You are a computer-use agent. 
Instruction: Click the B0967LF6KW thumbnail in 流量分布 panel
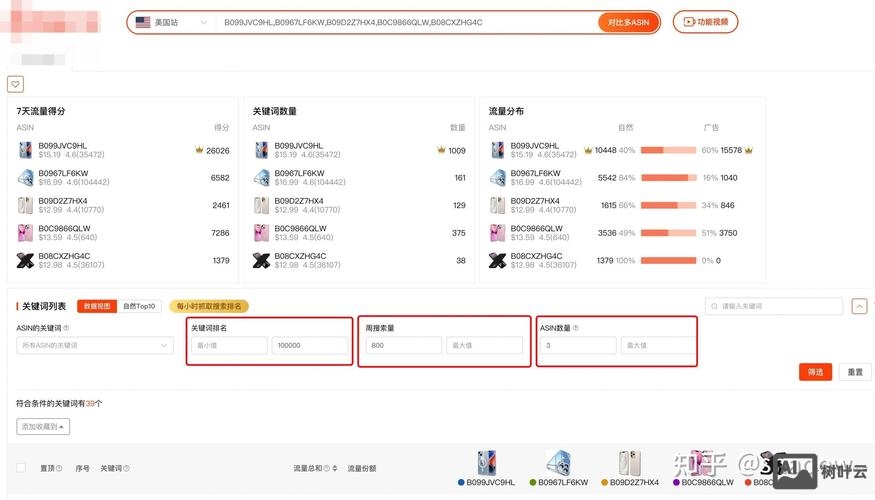click(497, 177)
